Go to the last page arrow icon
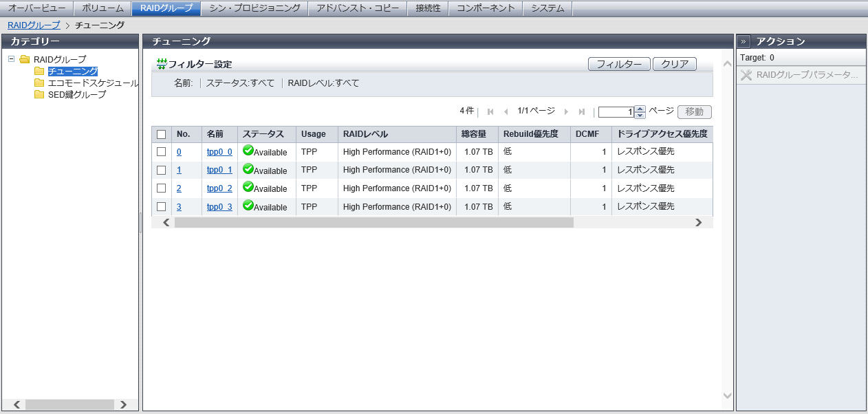 pyautogui.click(x=582, y=112)
